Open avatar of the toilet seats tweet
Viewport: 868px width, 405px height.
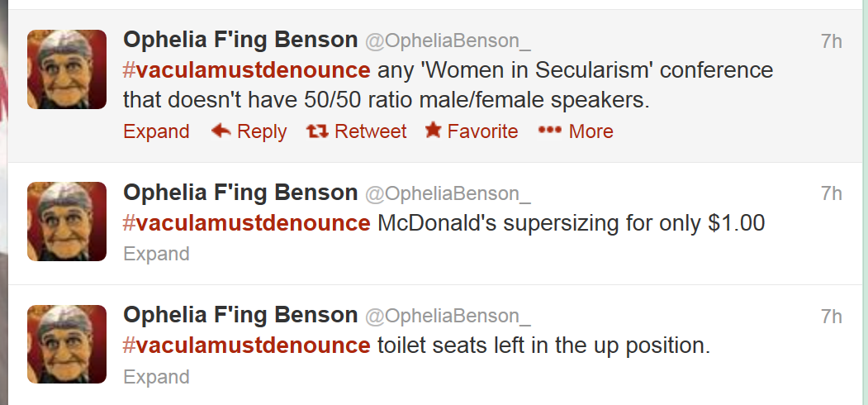(67, 345)
